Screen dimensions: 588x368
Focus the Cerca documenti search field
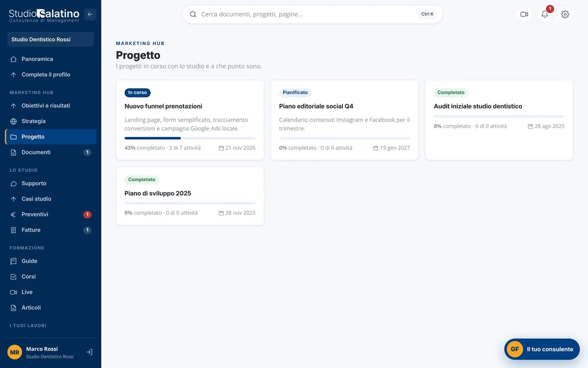313,14
